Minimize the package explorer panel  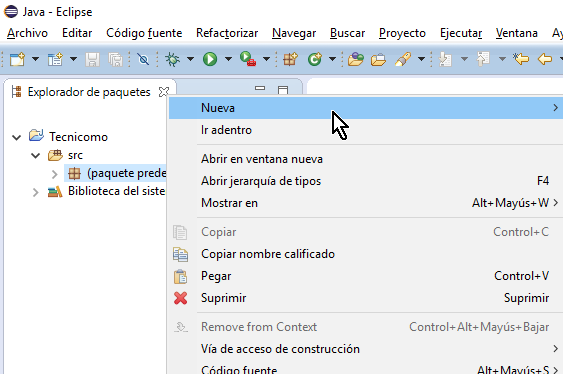pos(260,88)
